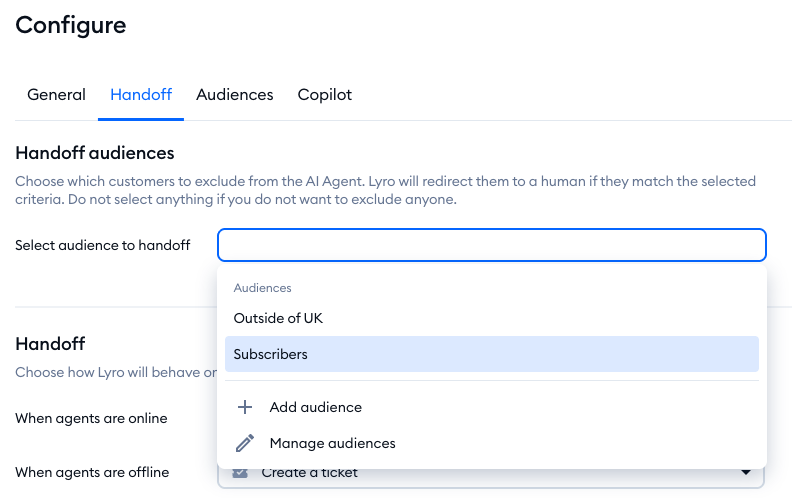The height and width of the screenshot is (498, 792).
Task: Switch to the General tab
Action: tap(56, 95)
